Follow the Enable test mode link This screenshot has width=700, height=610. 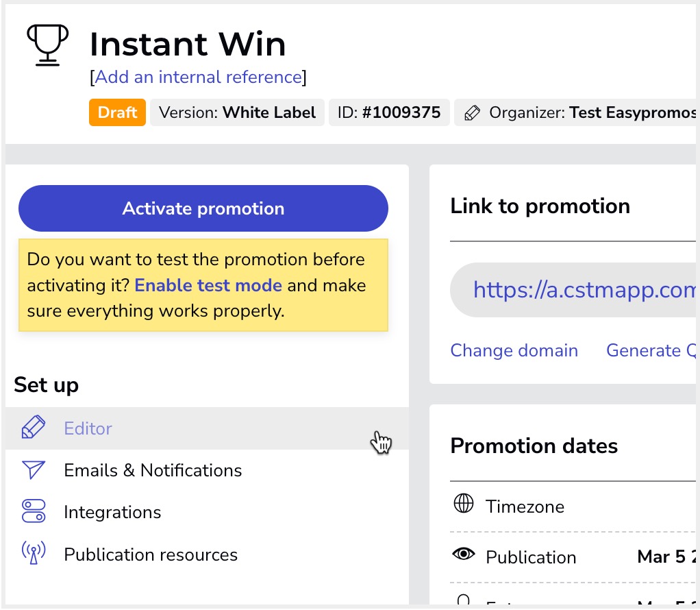point(208,286)
